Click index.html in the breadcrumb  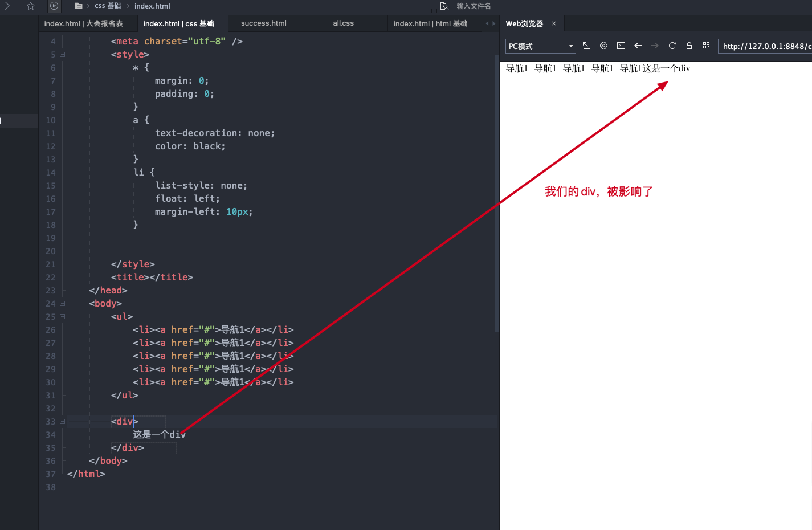152,6
